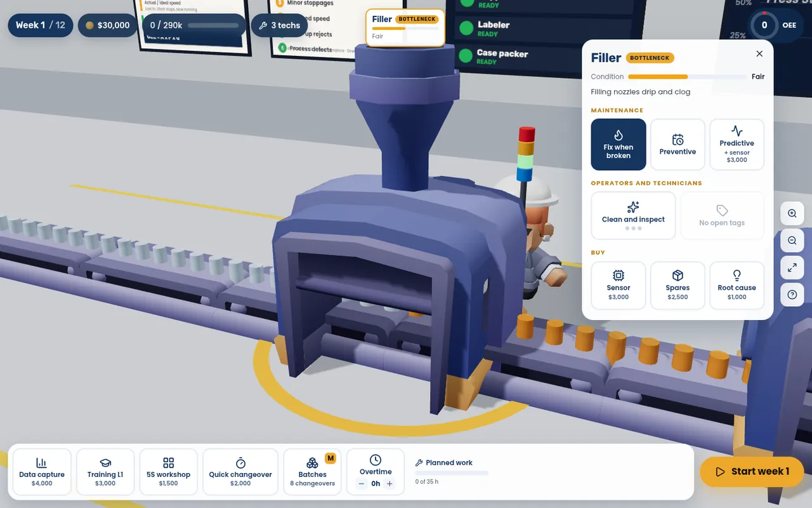Purchase Root cause analysis for $1,000
This screenshot has width=812, height=508.
tap(737, 286)
